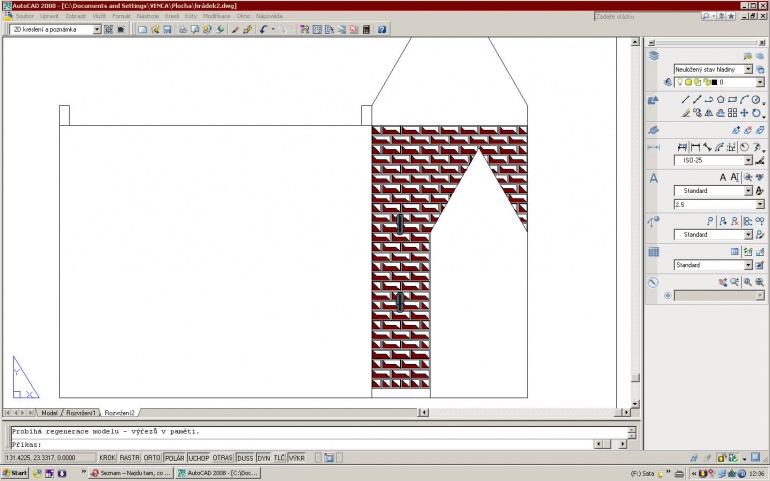Image resolution: width=770 pixels, height=481 pixels.
Task: Open the multileader style Standard dropdown
Action: click(x=713, y=235)
